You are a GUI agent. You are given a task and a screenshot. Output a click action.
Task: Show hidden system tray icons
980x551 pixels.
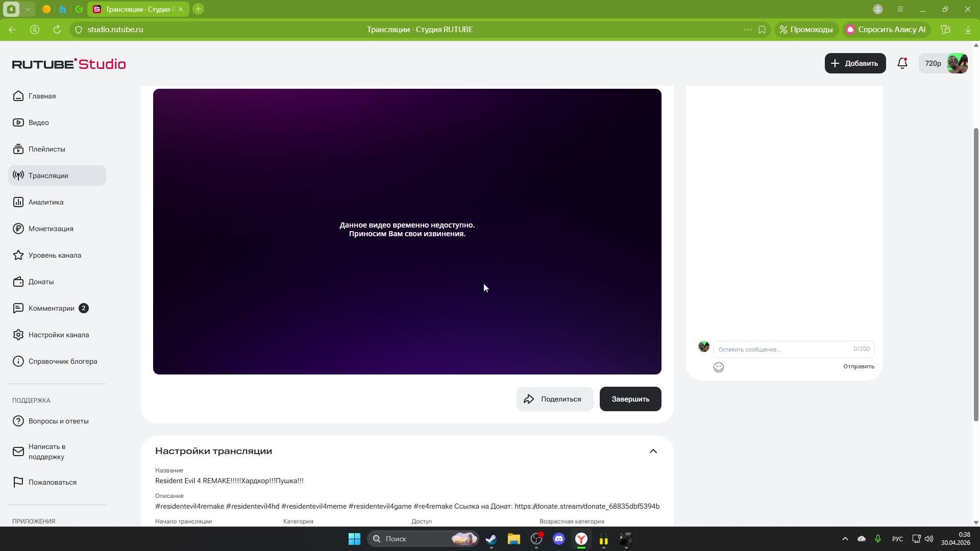tap(845, 539)
